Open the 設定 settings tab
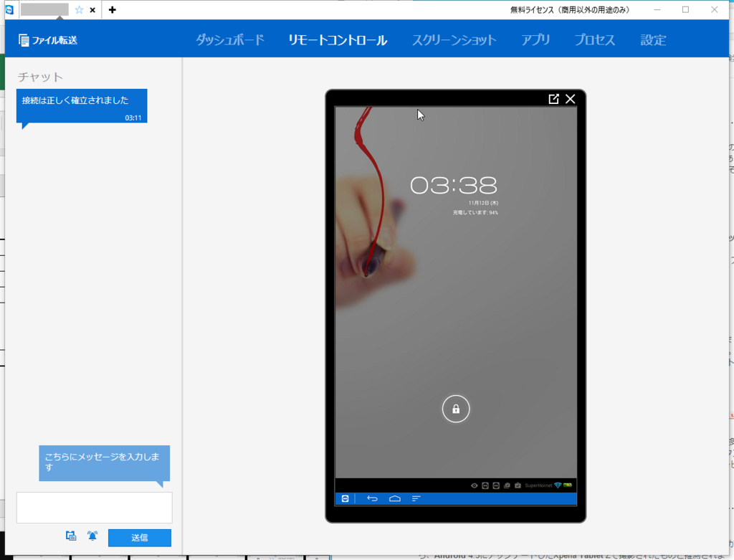The height and width of the screenshot is (560, 734). [x=653, y=40]
